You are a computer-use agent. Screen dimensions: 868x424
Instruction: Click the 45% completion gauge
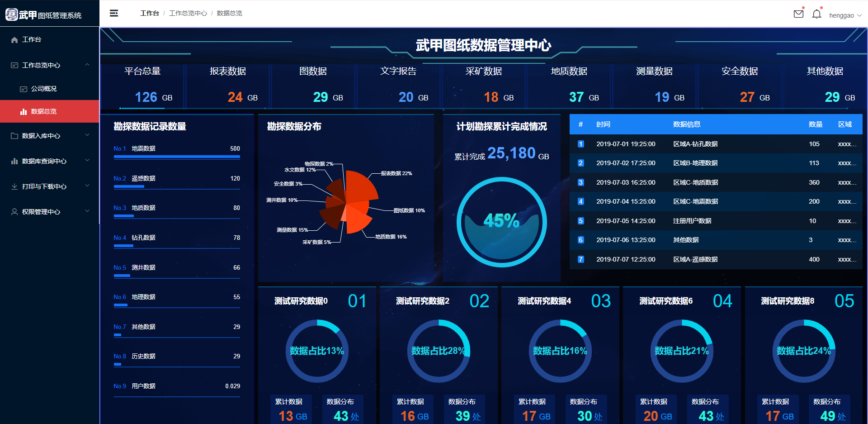tap(501, 222)
